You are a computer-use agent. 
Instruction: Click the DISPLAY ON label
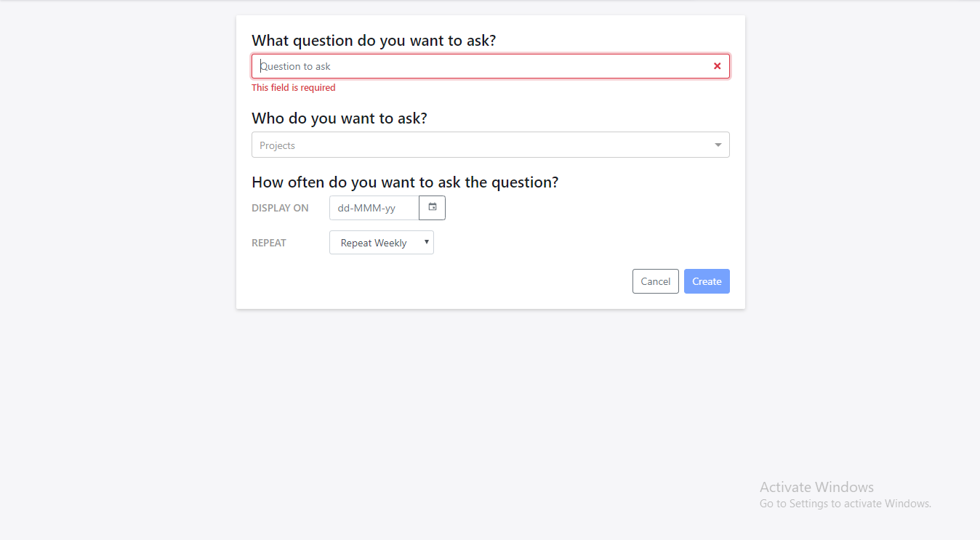280,208
